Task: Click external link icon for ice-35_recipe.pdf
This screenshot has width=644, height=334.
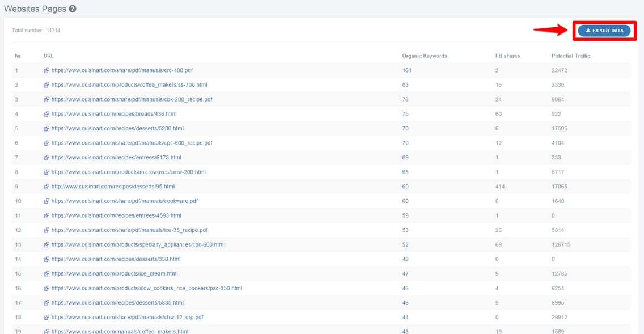Action: tap(46, 230)
